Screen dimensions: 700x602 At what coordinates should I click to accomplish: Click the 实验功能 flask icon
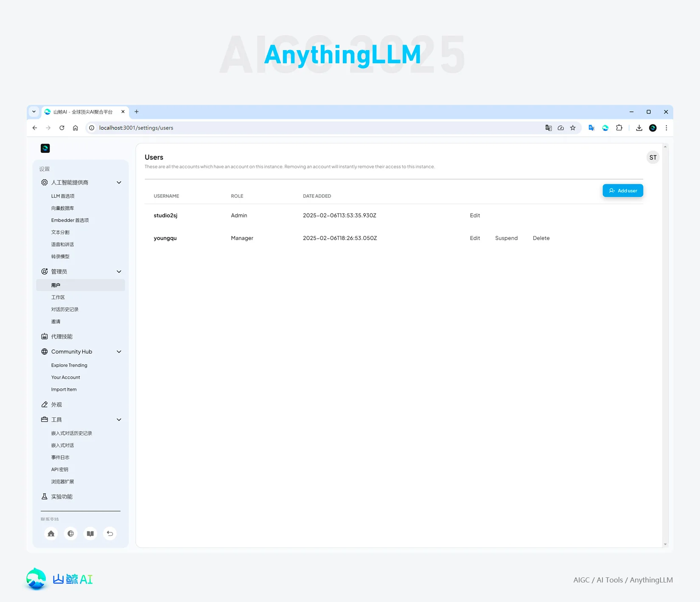(x=45, y=496)
